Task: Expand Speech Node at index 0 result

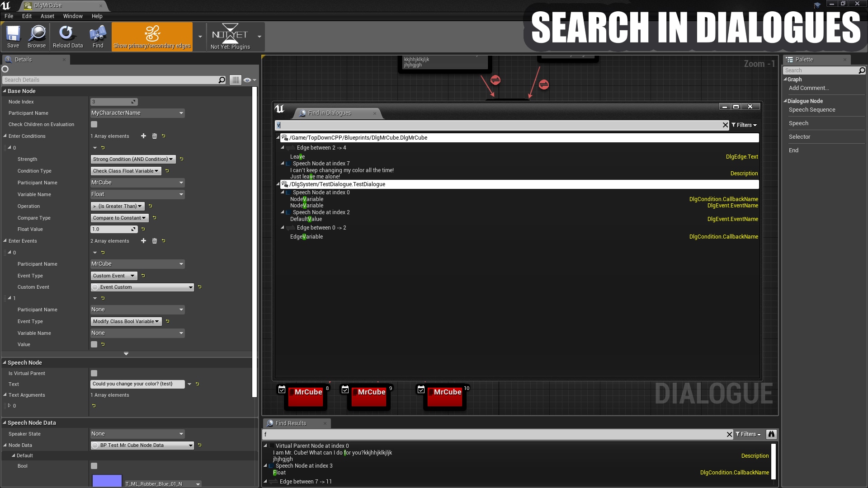Action: [283, 192]
